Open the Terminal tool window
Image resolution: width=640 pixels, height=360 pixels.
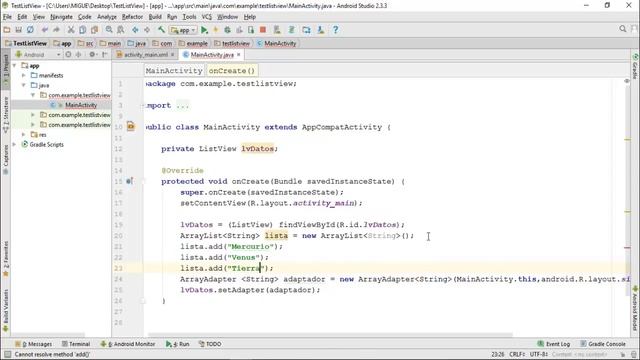76,344
